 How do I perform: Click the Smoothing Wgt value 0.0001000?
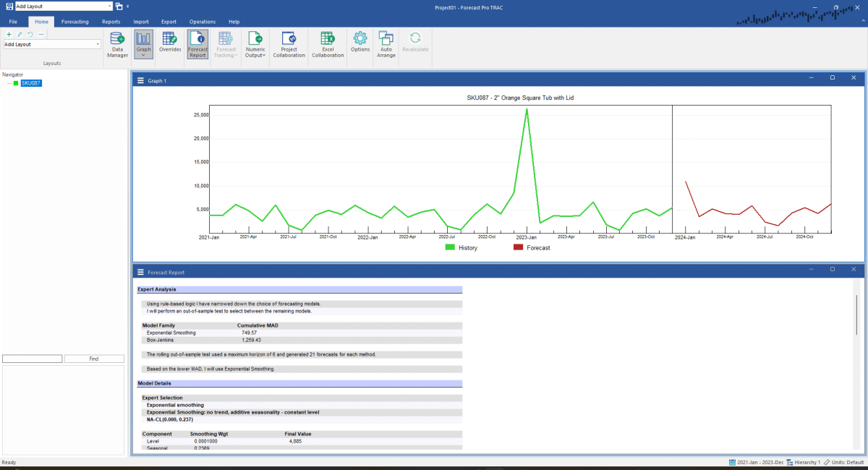(206, 441)
